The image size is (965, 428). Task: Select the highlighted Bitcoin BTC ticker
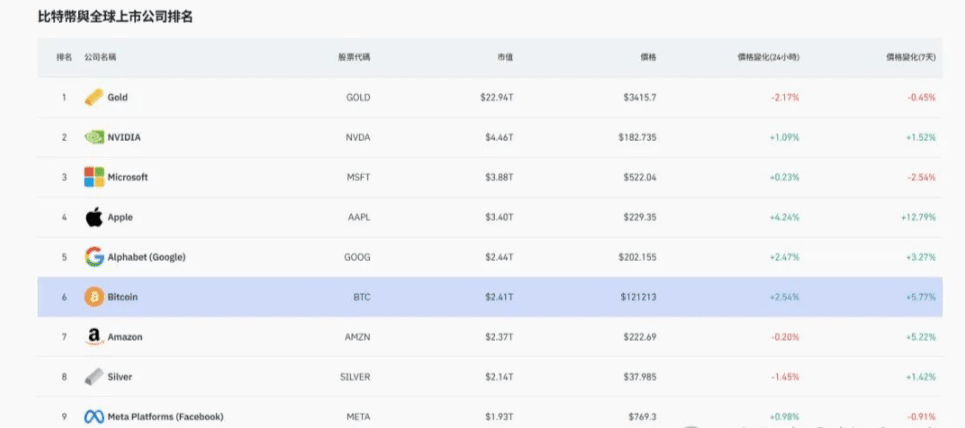[362, 297]
